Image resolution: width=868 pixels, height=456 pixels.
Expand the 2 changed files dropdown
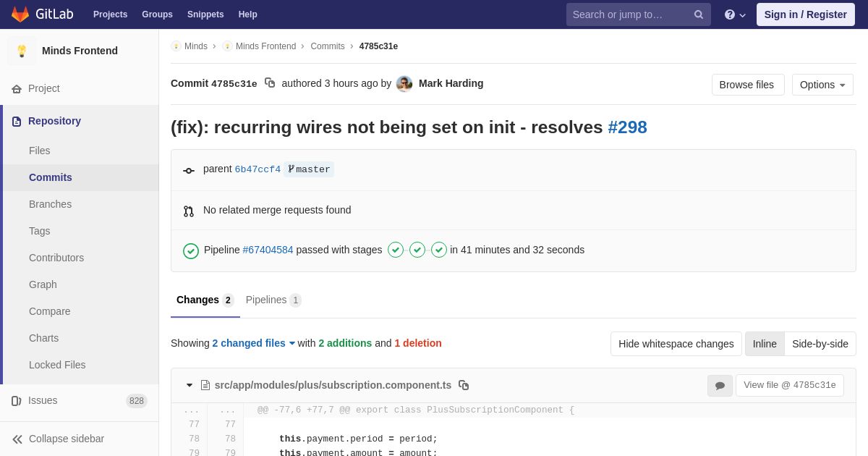(x=254, y=343)
